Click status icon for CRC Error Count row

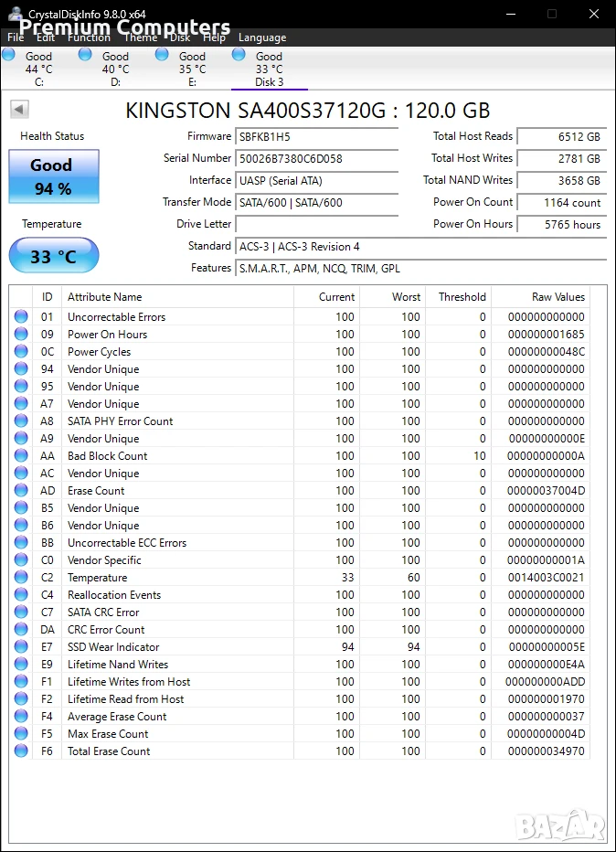(x=21, y=629)
